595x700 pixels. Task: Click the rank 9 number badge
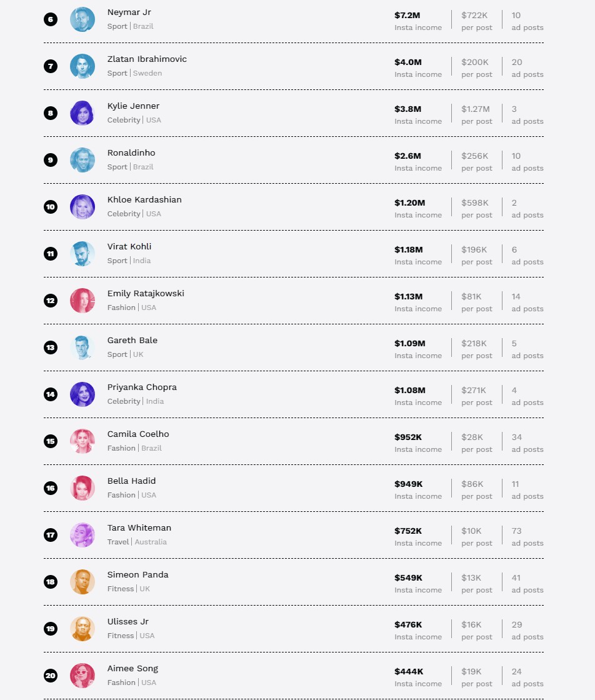click(x=51, y=160)
